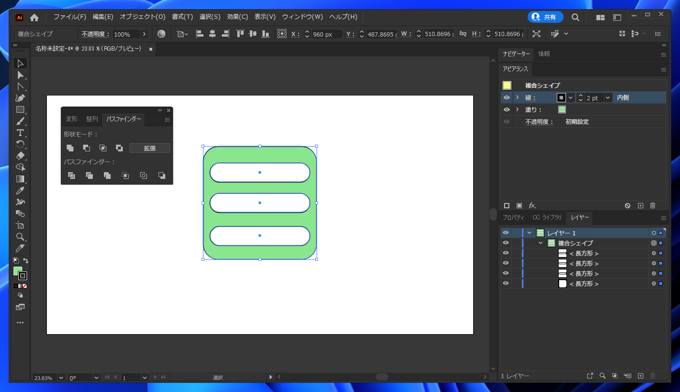Toggle visibility of fill attribute
This screenshot has height=392, width=680.
click(507, 110)
